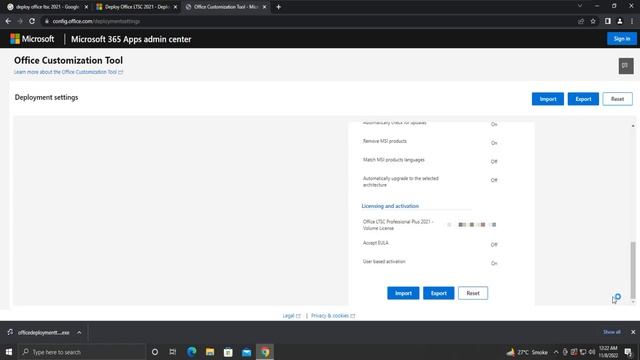Click the bottom Export button below User based activation
Image resolution: width=640 pixels, height=360 pixels.
[x=438, y=293]
